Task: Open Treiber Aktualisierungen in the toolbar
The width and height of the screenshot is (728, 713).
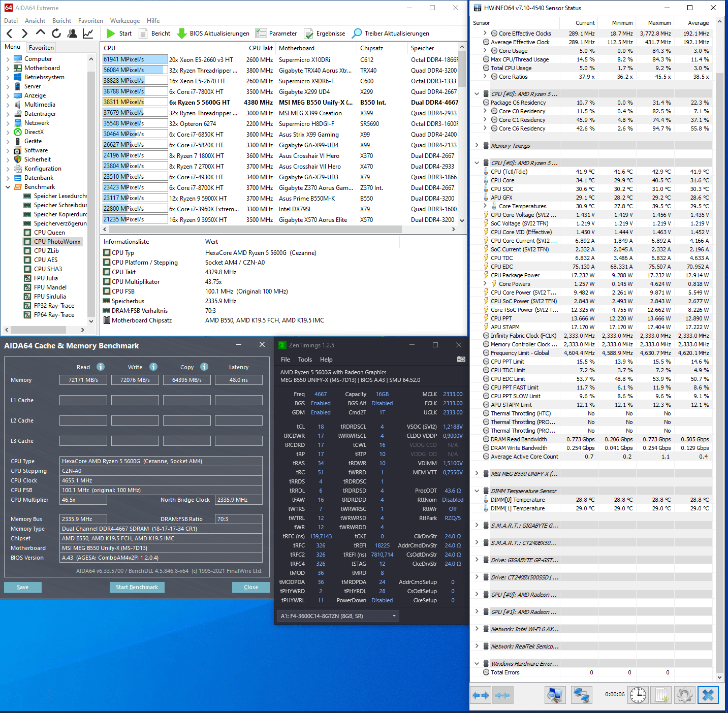Action: (391, 34)
